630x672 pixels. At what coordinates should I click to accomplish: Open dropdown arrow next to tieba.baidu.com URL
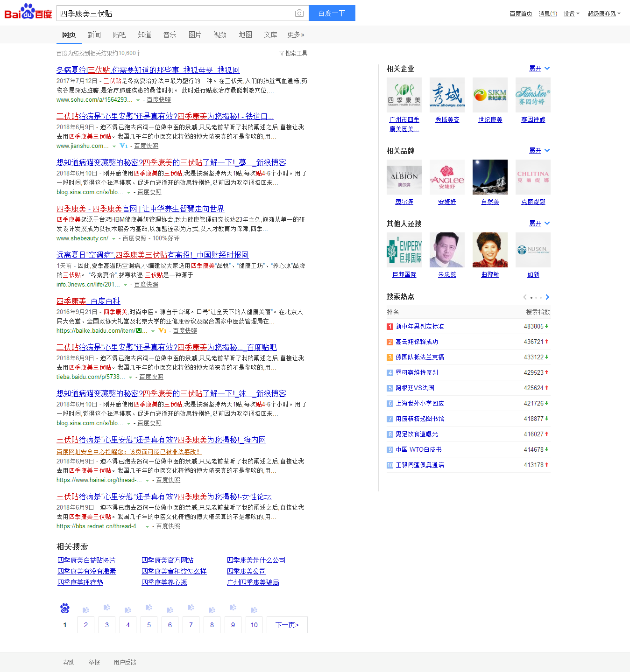tap(130, 378)
